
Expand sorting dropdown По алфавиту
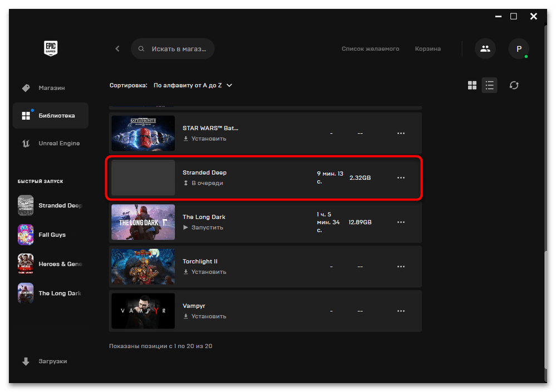pyautogui.click(x=193, y=85)
